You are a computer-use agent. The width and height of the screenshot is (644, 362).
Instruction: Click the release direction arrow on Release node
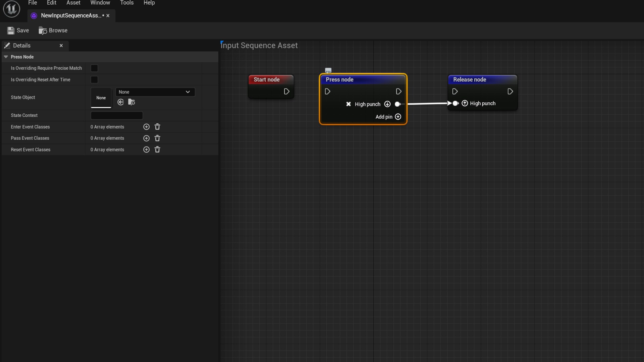coord(465,104)
